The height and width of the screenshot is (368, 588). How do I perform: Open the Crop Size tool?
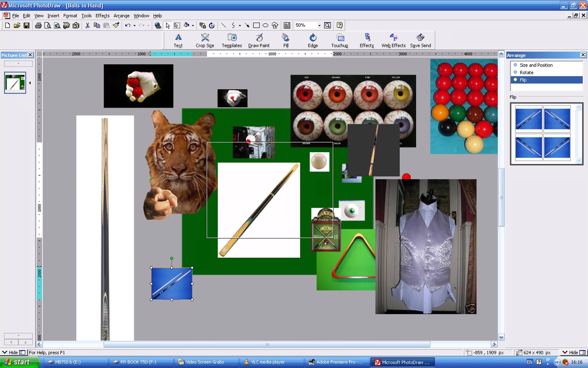(205, 40)
